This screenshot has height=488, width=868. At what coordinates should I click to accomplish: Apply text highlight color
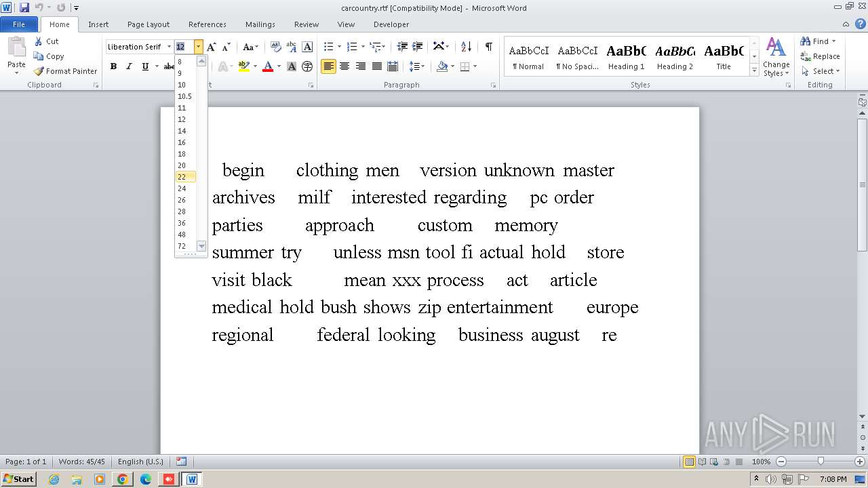[244, 66]
